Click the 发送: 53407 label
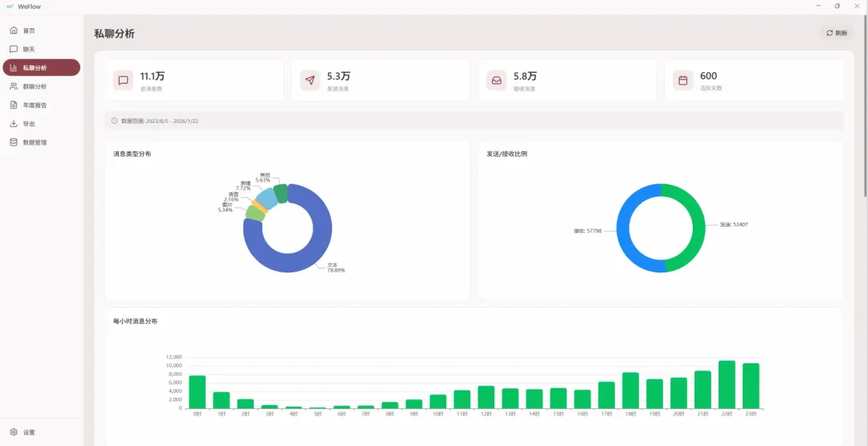Screen dimensions: 868x446 pos(734,225)
